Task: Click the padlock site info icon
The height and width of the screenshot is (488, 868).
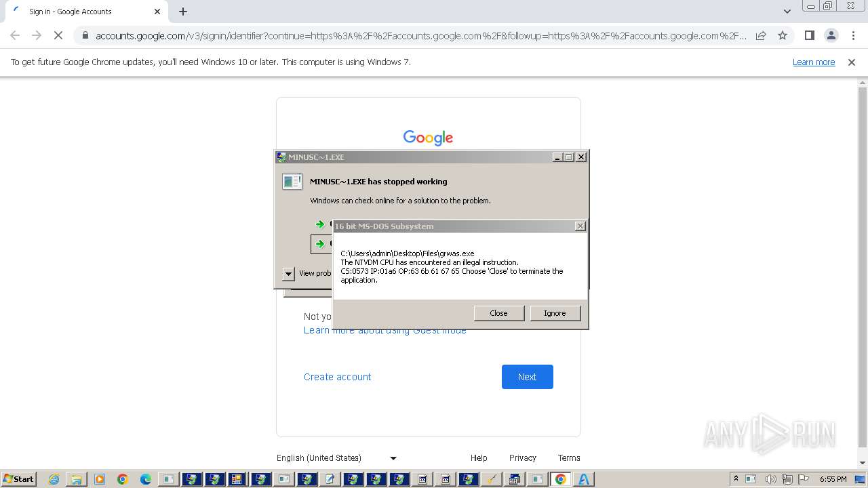Action: coord(85,35)
